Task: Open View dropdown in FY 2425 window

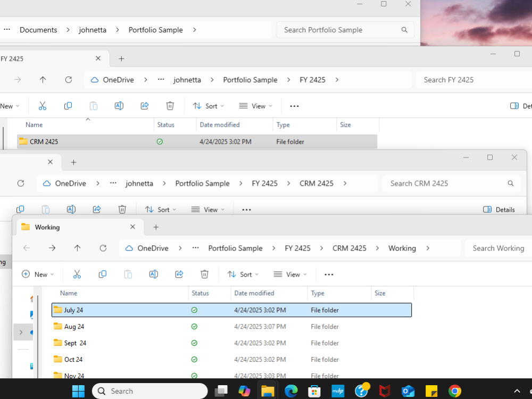Action: click(x=255, y=106)
